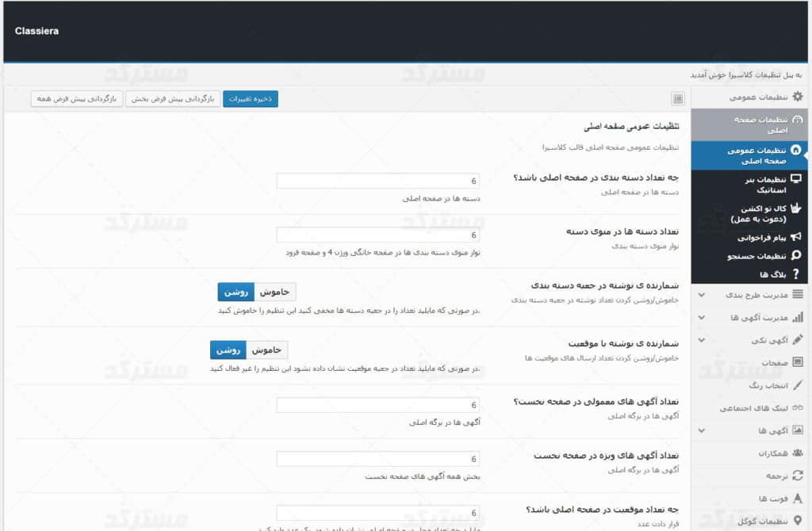
Task: Switch شمارنده ی نوشته در جعبه دسته بندی to خاموش
Action: pyautogui.click(x=275, y=292)
